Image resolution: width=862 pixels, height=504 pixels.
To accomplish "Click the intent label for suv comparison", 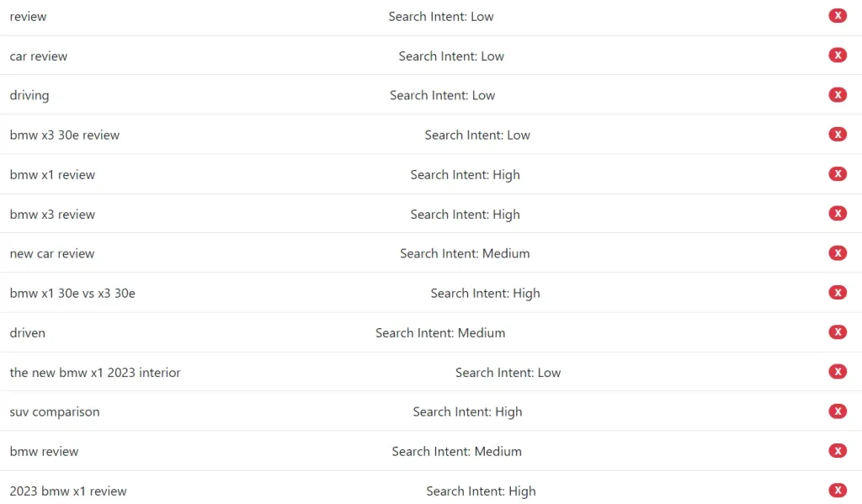I will pyautogui.click(x=467, y=411).
